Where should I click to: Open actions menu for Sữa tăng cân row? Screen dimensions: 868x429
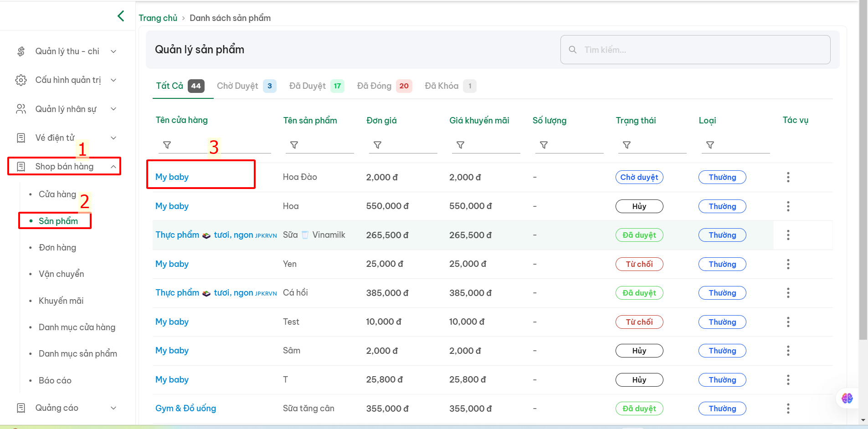pos(788,409)
